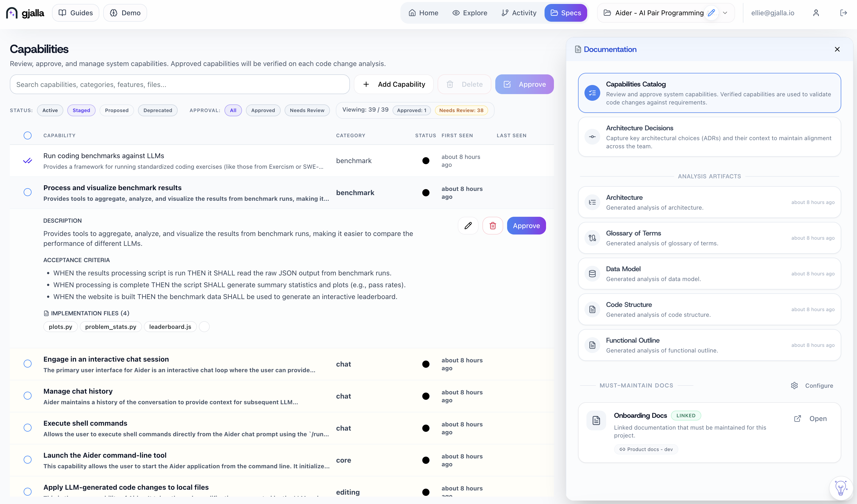Open the project selector dropdown chevron
The image size is (857, 504).
[x=725, y=13]
